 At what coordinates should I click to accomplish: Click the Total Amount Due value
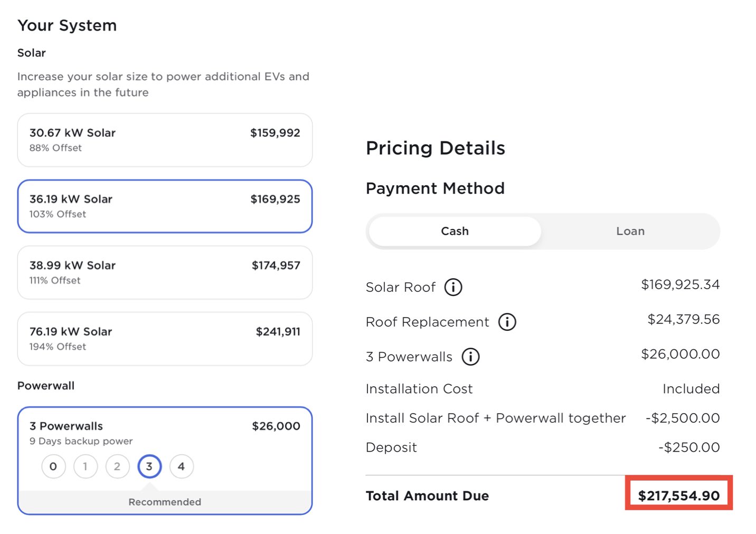click(x=678, y=495)
